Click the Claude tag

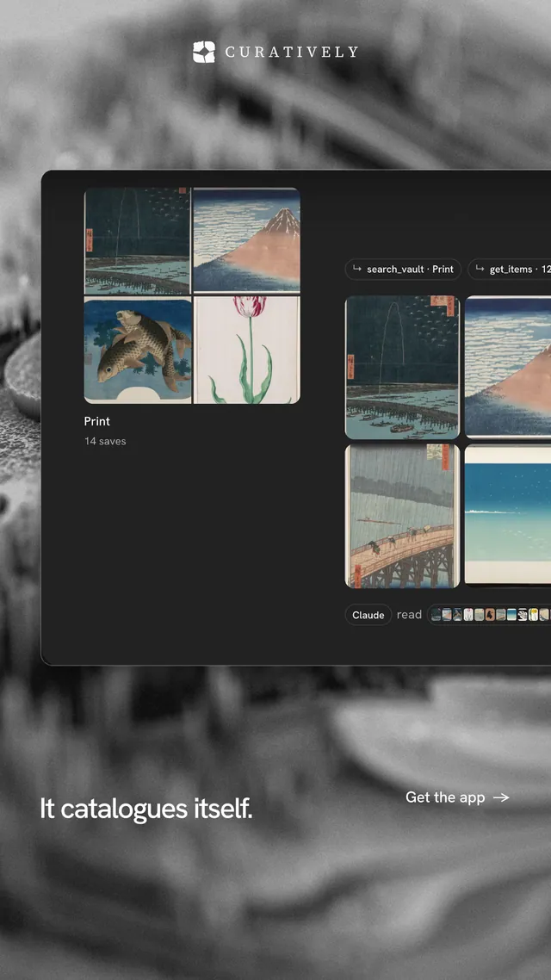tap(368, 615)
